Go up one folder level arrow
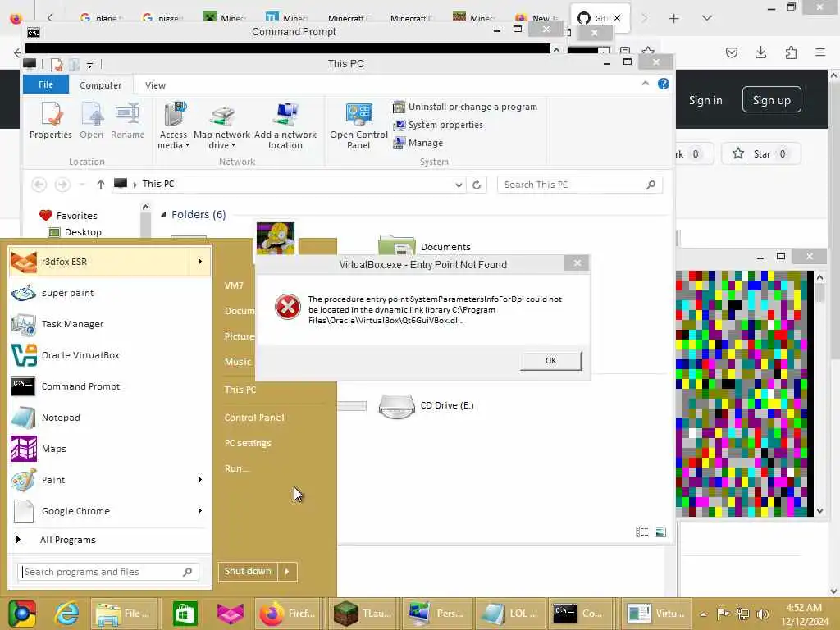Viewport: 840px width, 630px height. pos(100,185)
